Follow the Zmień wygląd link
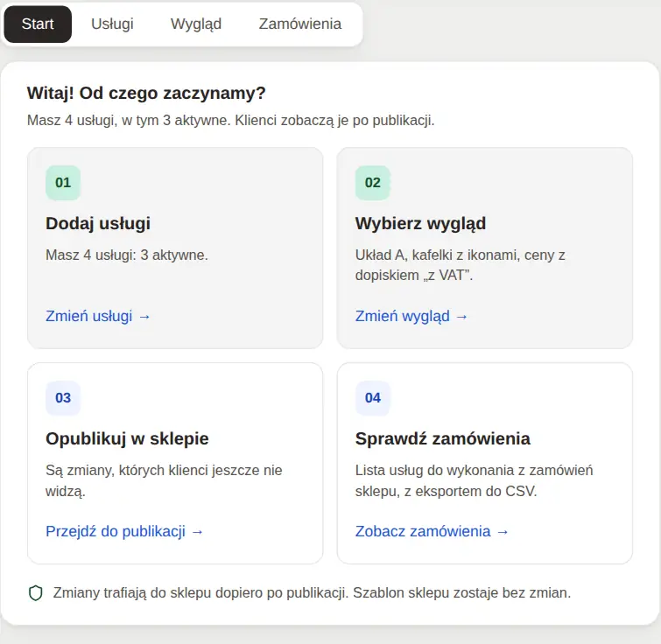This screenshot has width=661, height=644. click(x=411, y=316)
